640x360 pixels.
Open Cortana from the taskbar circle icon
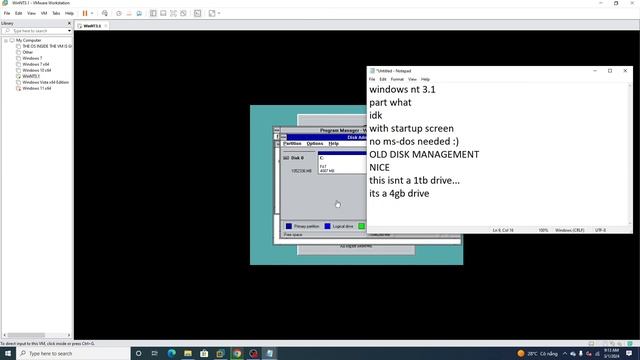[x=138, y=353]
